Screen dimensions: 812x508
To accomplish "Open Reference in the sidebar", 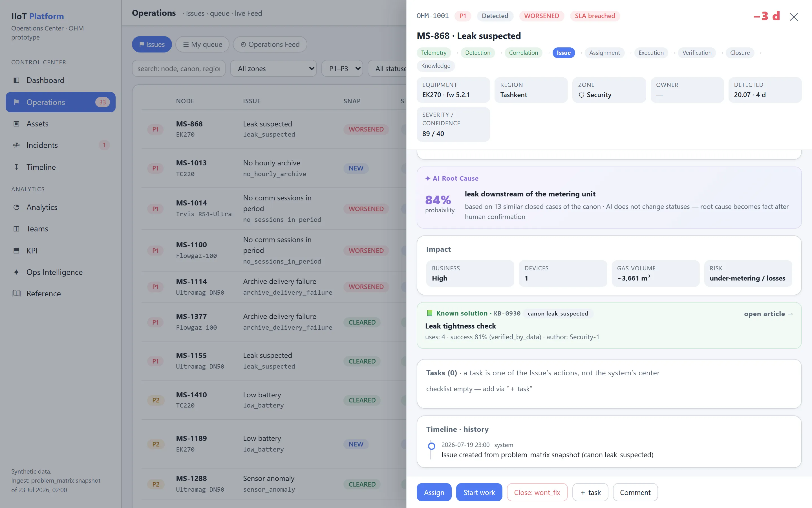I will pos(60,294).
